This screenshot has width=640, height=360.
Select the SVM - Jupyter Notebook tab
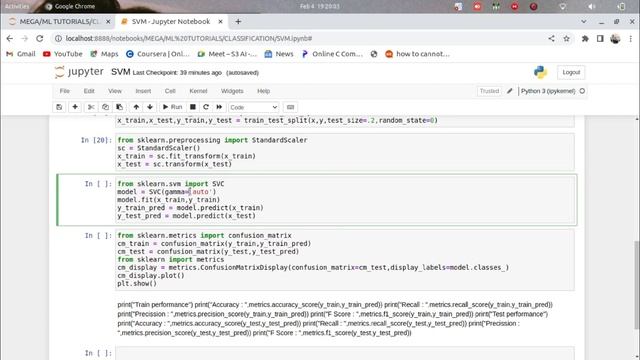[x=171, y=22]
